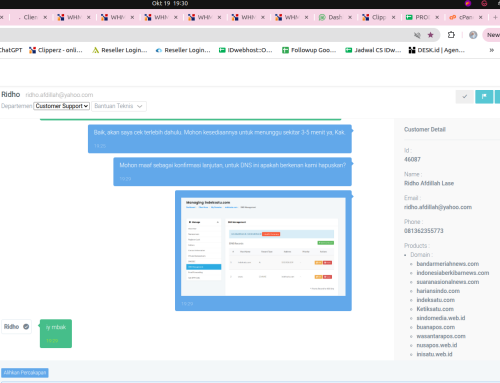500x383 pixels.
Task: Click the muted-site icon in address bar
Action: click(x=417, y=35)
